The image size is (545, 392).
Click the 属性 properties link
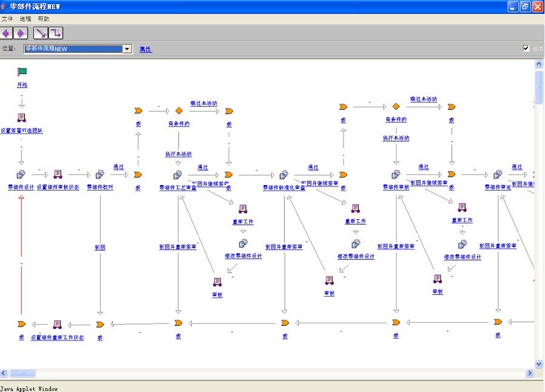[x=146, y=49]
